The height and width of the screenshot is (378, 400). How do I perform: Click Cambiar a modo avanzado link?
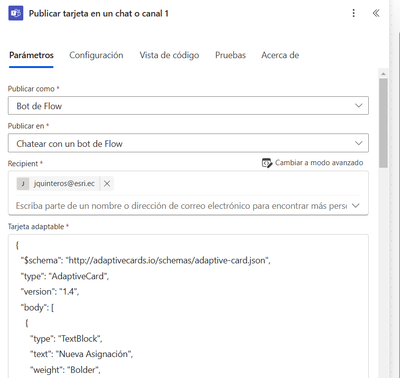point(319,163)
